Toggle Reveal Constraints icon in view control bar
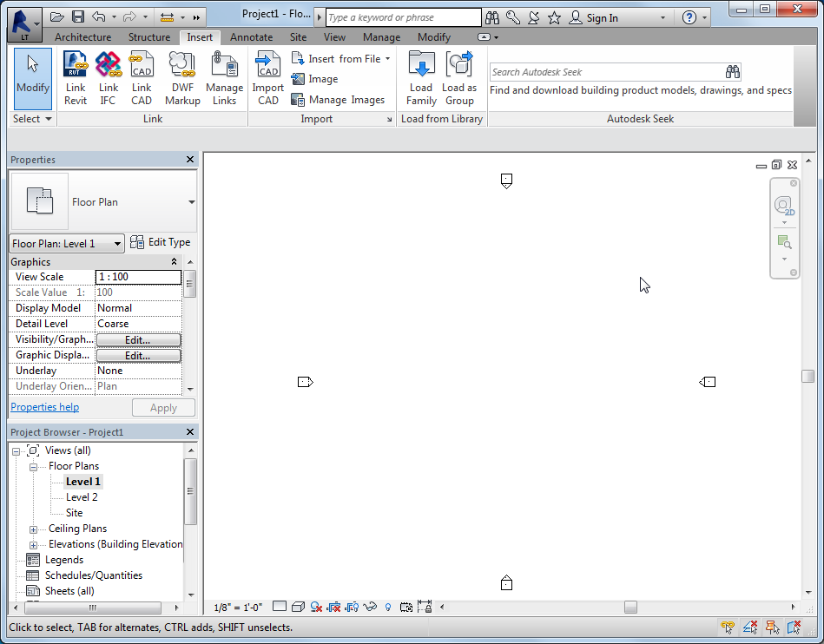The width and height of the screenshot is (824, 644). coord(425,607)
